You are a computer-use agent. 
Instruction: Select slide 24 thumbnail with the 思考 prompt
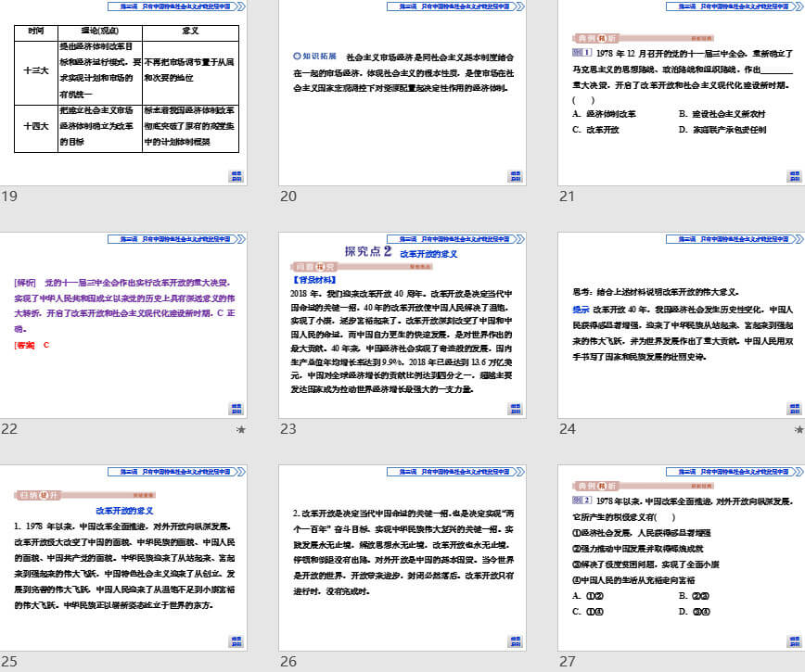pyautogui.click(x=682, y=325)
